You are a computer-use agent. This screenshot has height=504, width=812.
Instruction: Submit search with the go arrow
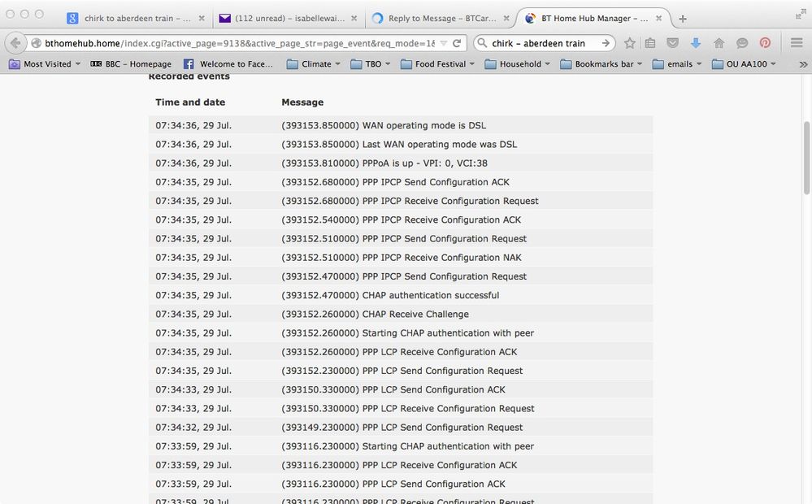tap(606, 43)
